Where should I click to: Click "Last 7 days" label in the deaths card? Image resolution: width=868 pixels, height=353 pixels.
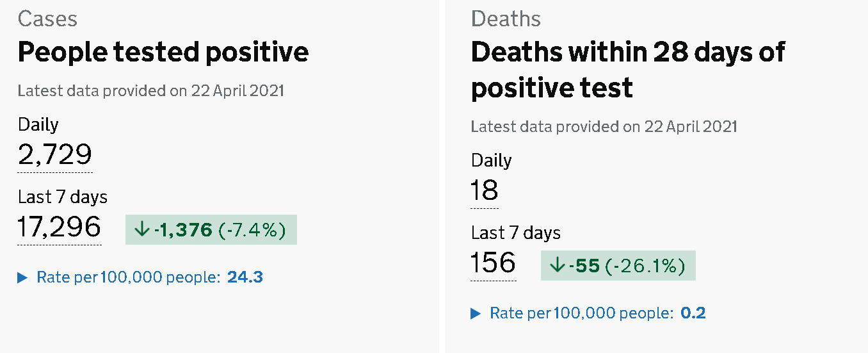516,232
